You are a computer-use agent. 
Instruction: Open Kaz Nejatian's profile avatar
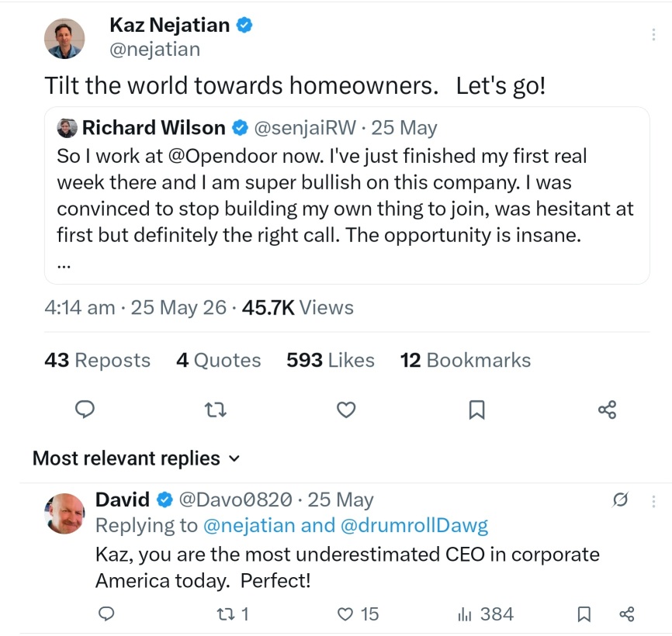[64, 38]
